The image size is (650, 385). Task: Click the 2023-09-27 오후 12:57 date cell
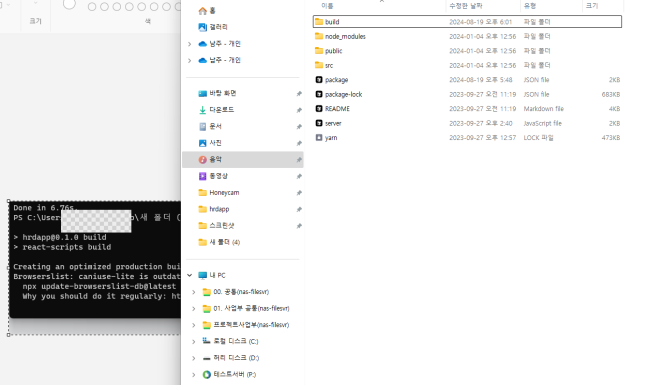(483, 138)
